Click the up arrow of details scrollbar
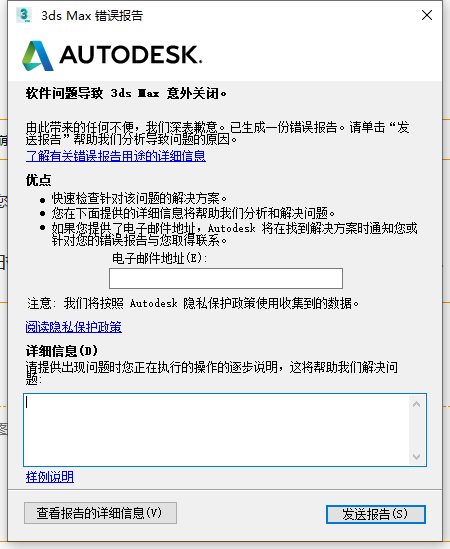This screenshot has height=549, width=450. [x=416, y=404]
